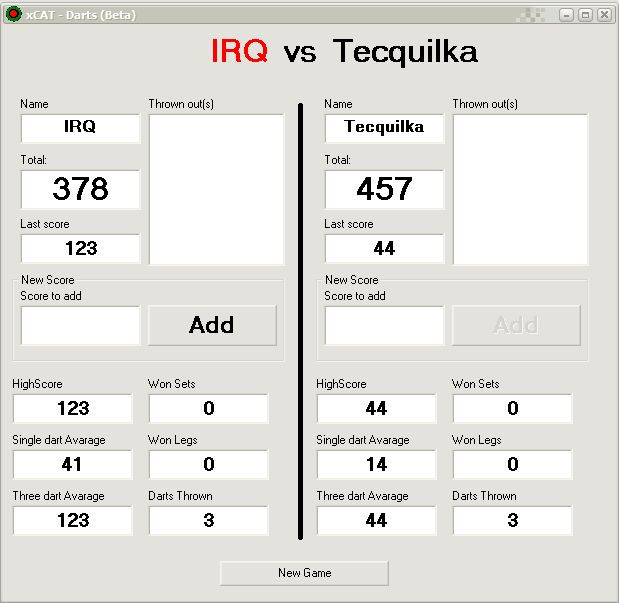Minimize the xCAT Darts window

pyautogui.click(x=566, y=15)
